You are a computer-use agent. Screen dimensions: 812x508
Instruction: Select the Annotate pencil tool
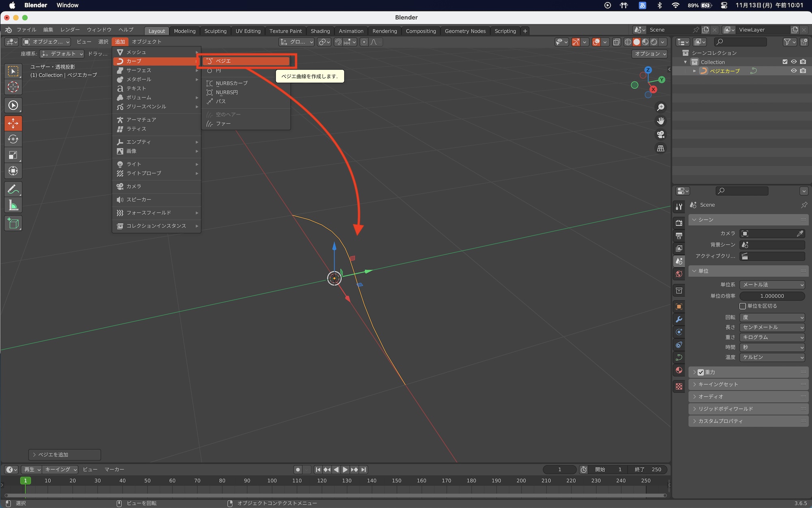click(x=13, y=189)
